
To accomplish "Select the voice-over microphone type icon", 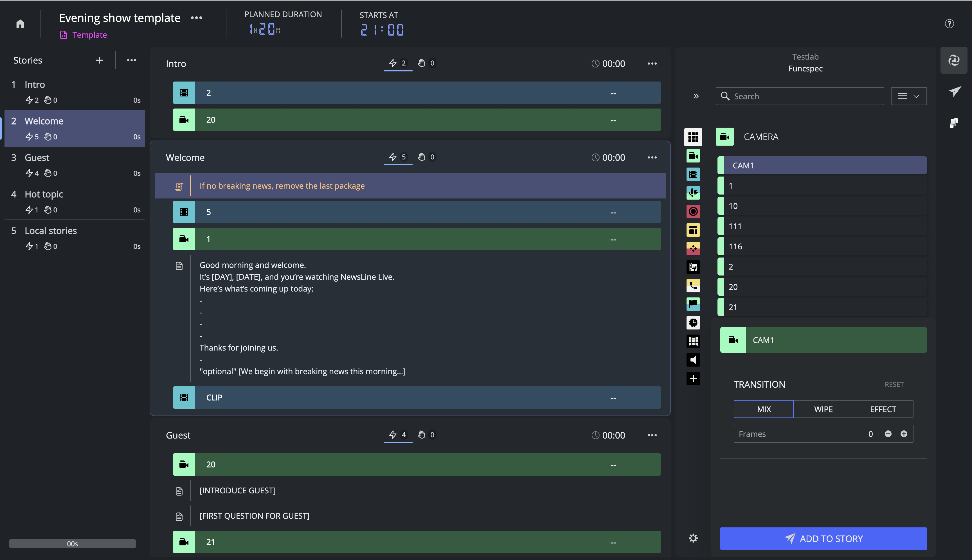I will (x=693, y=193).
